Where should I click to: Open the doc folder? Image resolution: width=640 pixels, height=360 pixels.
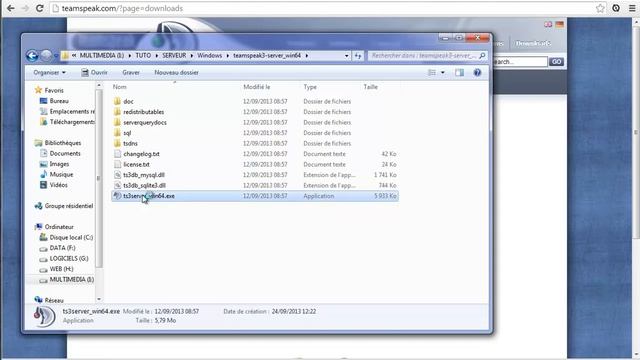point(128,101)
